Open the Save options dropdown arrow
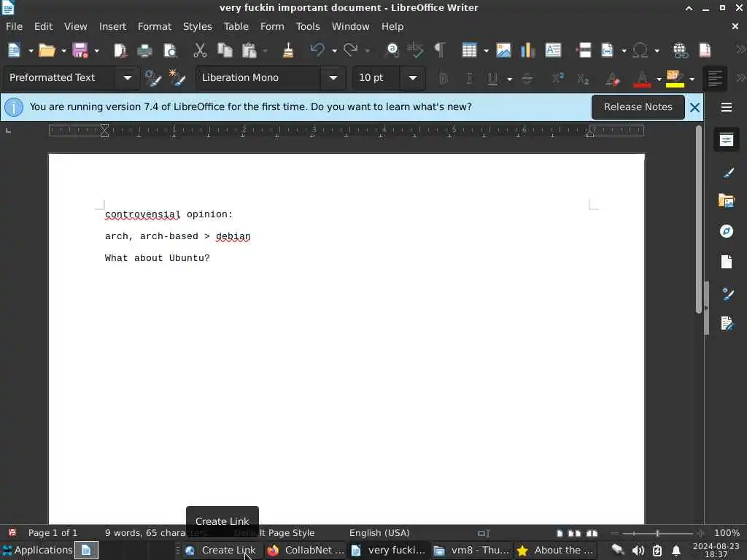This screenshot has height=560, width=747. tap(96, 51)
